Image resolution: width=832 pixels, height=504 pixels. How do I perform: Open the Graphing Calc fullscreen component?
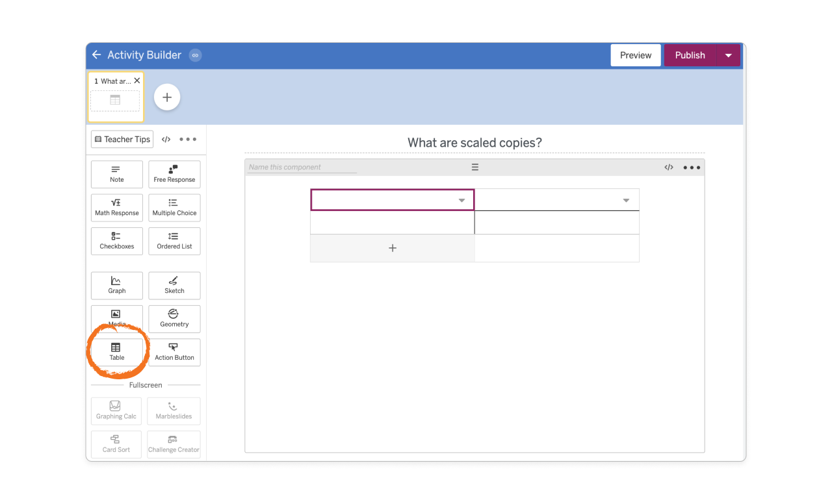(x=116, y=410)
